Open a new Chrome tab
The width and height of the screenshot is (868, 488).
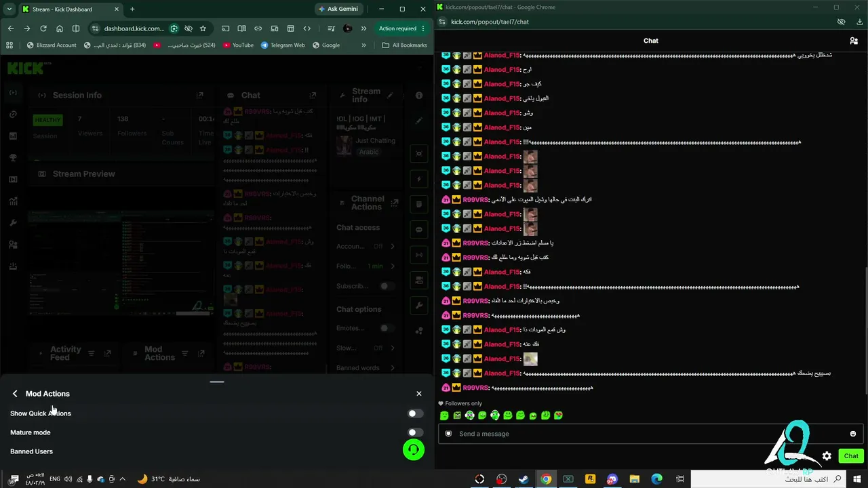click(132, 9)
